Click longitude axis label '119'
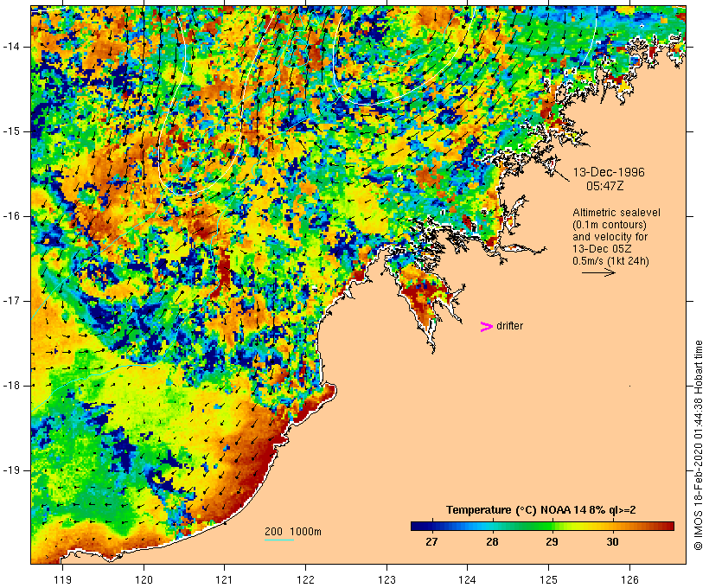The image size is (709, 588). (x=62, y=580)
